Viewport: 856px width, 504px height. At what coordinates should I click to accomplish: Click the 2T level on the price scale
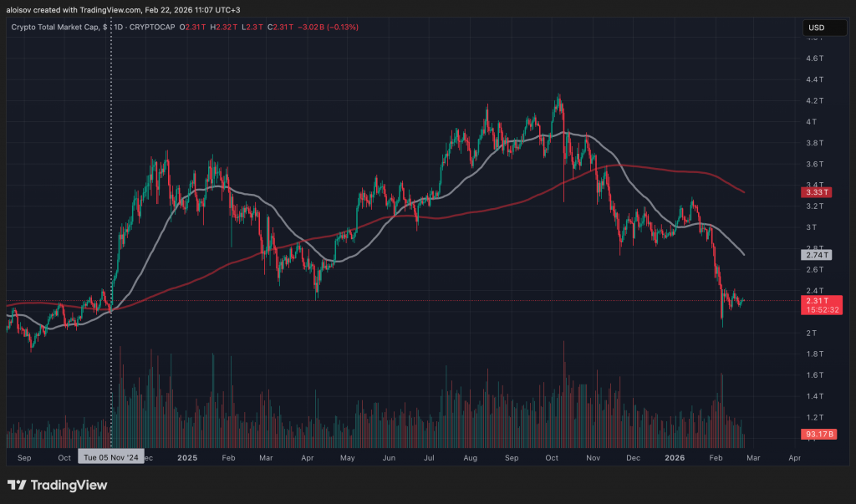[x=810, y=333]
